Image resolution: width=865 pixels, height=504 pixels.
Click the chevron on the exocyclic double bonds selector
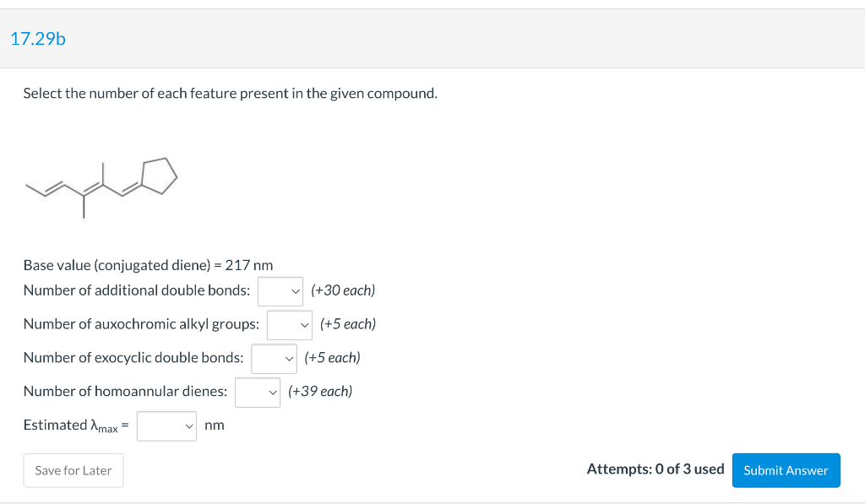(x=288, y=358)
